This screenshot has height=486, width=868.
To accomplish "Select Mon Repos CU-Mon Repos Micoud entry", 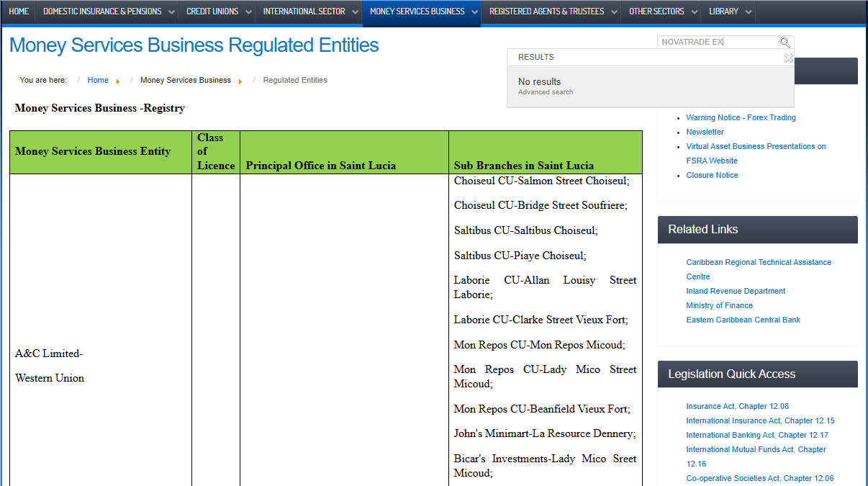I will 540,345.
